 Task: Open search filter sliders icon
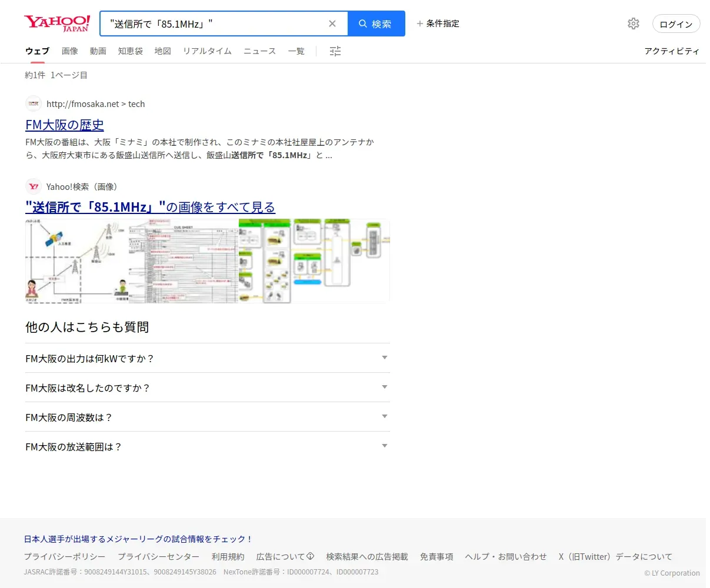[x=335, y=51]
